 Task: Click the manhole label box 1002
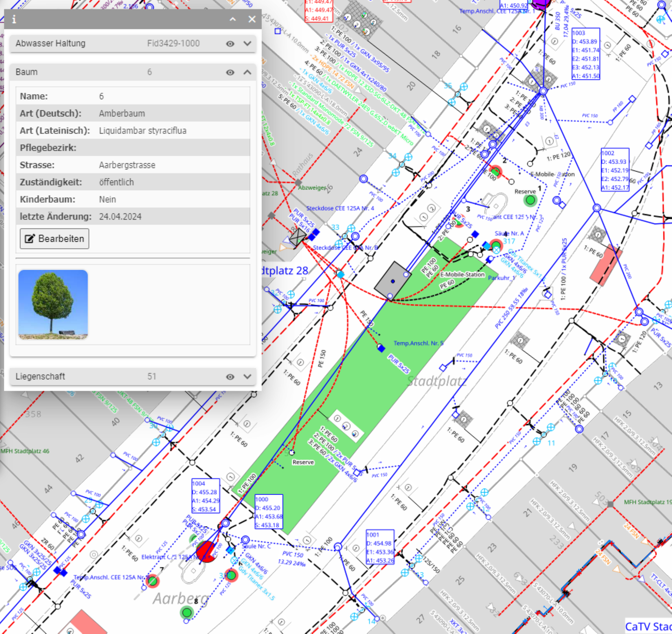click(x=615, y=170)
